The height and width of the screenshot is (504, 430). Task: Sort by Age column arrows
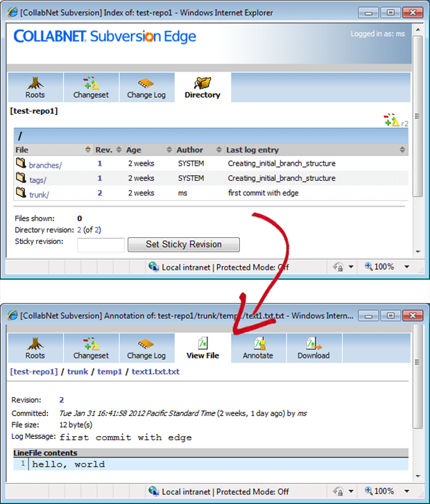(169, 150)
